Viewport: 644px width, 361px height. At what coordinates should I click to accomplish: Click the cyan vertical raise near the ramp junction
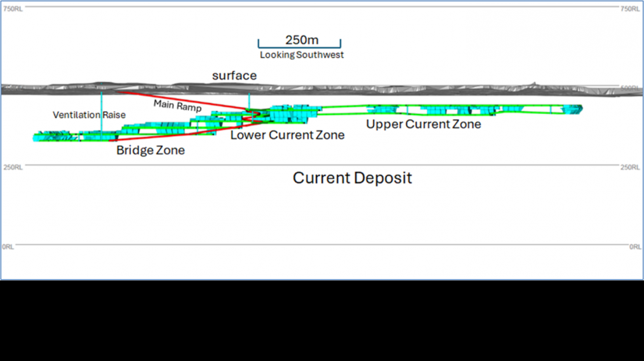249,102
